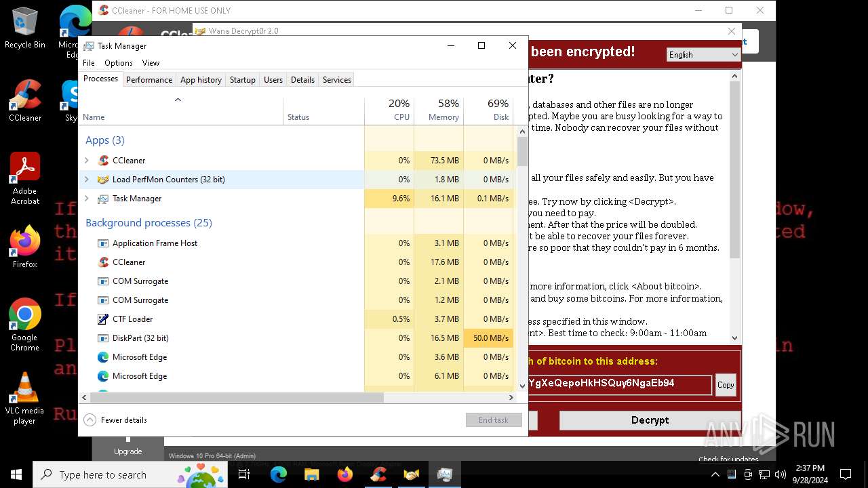This screenshot has width=868, height=488.
Task: Sort processes by Disk column header
Action: click(488, 111)
